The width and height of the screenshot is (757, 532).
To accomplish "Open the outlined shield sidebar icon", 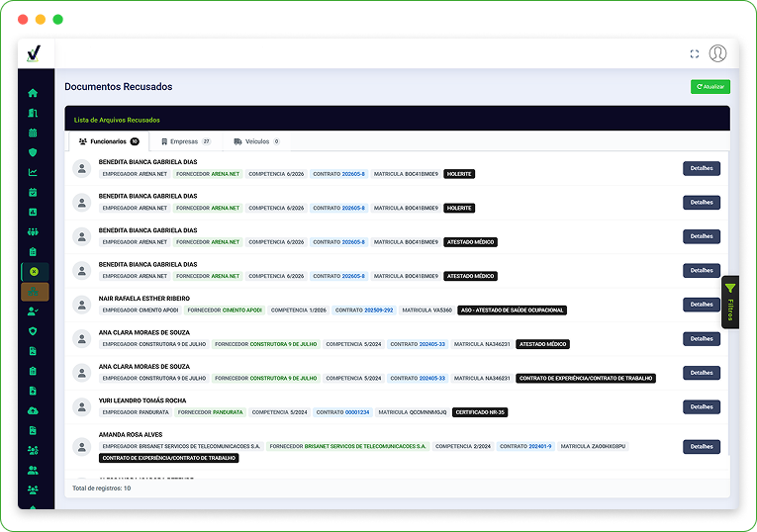I will tap(33, 331).
